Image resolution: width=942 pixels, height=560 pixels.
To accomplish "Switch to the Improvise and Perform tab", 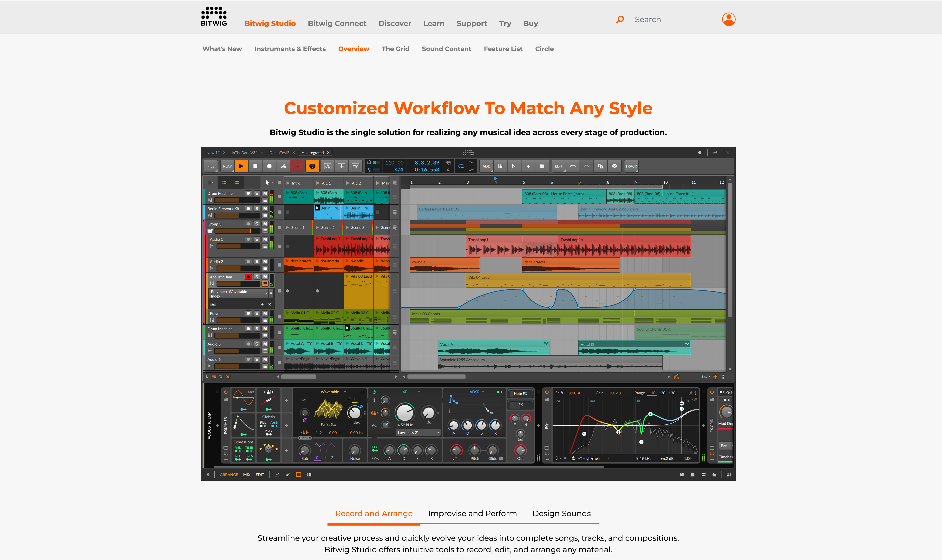I will (x=472, y=513).
